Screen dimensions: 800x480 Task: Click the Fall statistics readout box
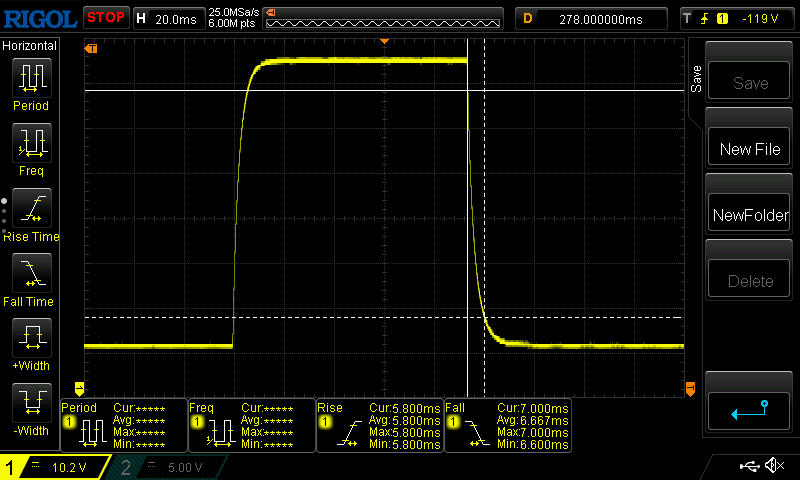(x=507, y=425)
